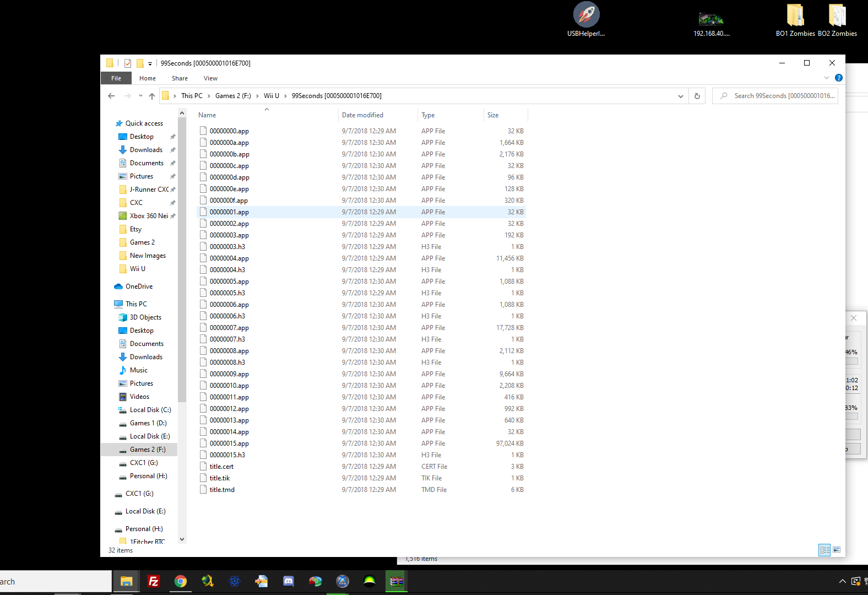This screenshot has width=868, height=595.
Task: Expand the chevron after Wii U in path
Action: point(285,96)
